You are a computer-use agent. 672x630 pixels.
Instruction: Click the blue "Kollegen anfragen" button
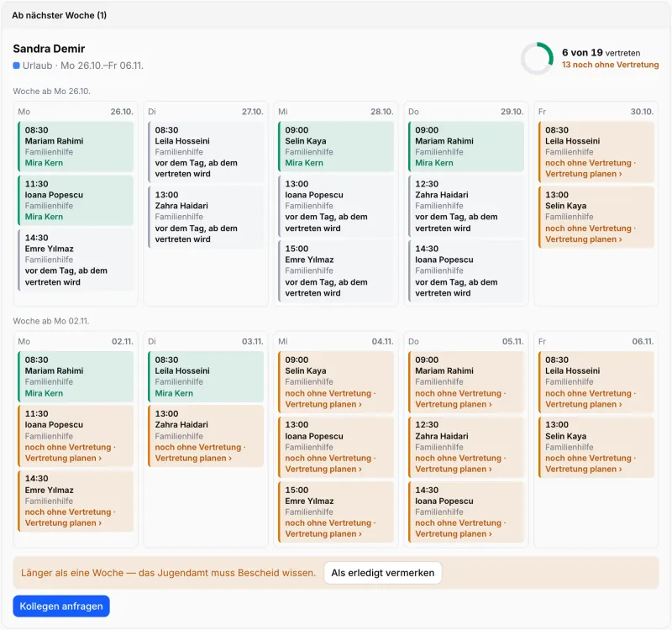(x=61, y=606)
